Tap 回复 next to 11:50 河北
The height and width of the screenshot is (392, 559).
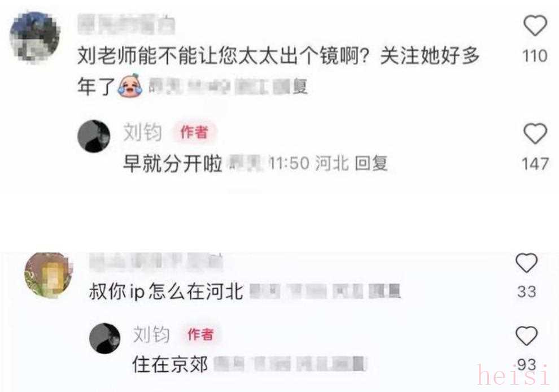click(x=371, y=163)
